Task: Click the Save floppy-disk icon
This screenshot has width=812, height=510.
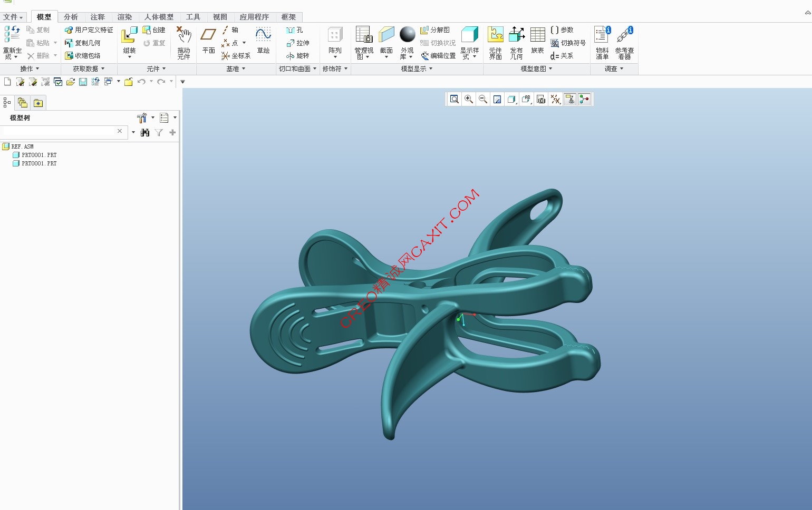Action: pyautogui.click(x=83, y=82)
